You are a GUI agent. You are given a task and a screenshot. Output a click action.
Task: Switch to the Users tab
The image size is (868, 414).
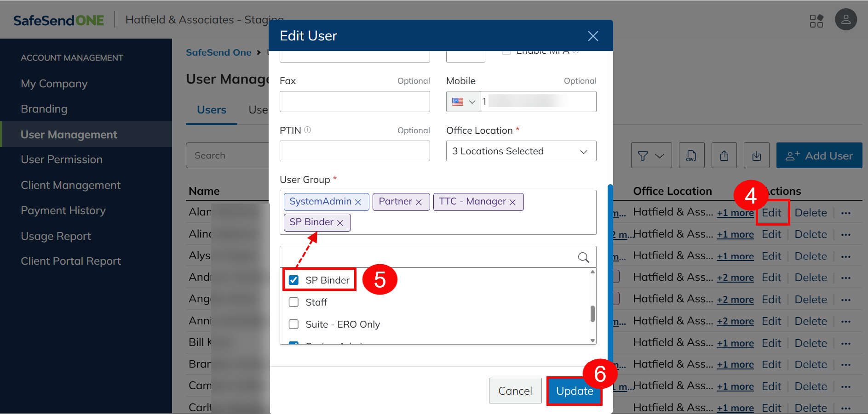[x=211, y=110]
